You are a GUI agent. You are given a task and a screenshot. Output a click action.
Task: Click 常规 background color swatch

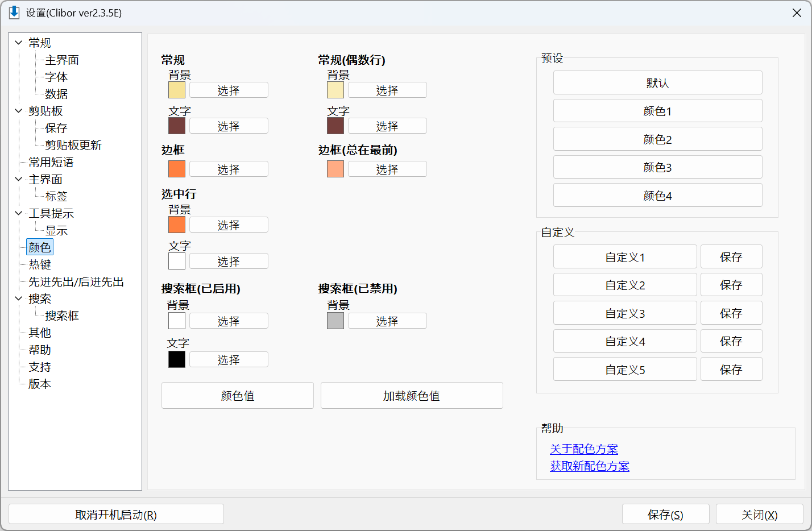(177, 90)
